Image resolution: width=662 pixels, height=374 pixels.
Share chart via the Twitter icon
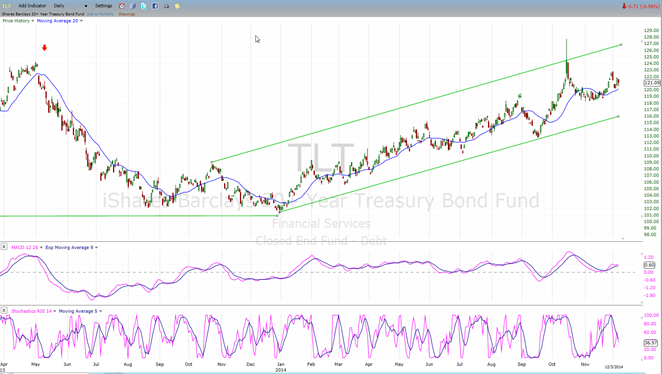[144, 6]
